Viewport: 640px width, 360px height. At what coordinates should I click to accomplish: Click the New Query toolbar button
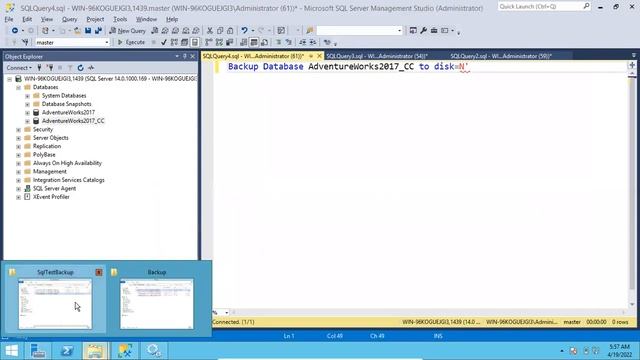(x=127, y=31)
